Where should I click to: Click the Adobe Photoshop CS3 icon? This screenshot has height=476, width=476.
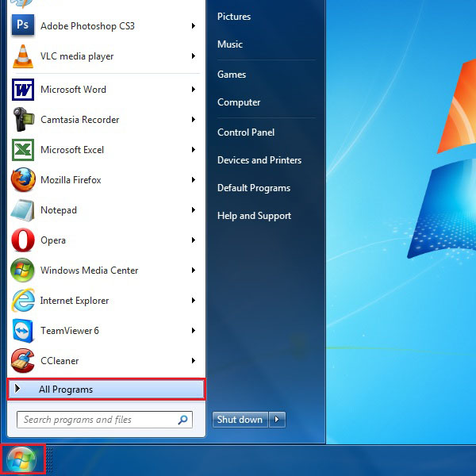pos(23,25)
